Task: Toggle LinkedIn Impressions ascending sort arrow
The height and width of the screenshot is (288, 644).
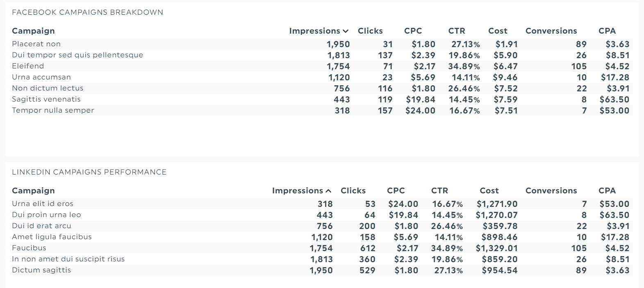Action: click(328, 191)
